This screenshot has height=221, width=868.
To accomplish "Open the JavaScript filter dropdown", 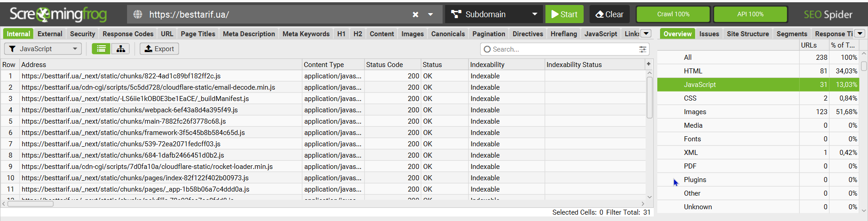I will (43, 49).
